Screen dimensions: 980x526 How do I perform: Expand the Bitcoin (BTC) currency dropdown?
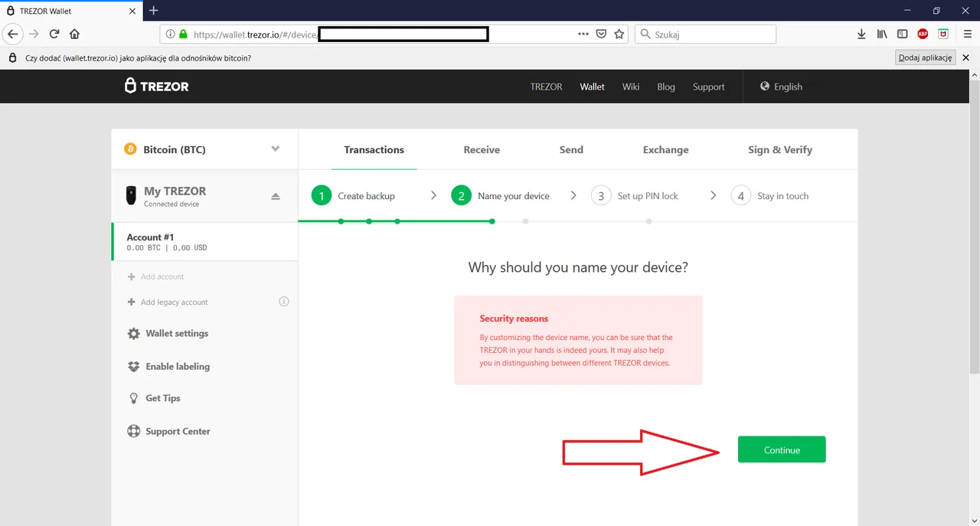[x=204, y=149]
